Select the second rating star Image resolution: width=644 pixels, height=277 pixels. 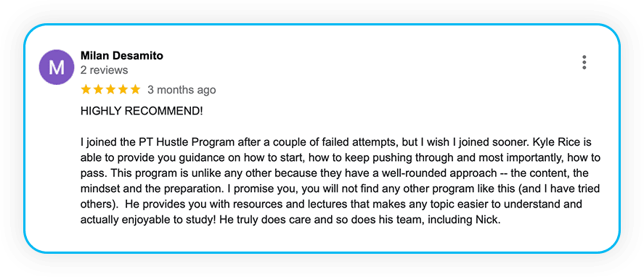point(98,89)
